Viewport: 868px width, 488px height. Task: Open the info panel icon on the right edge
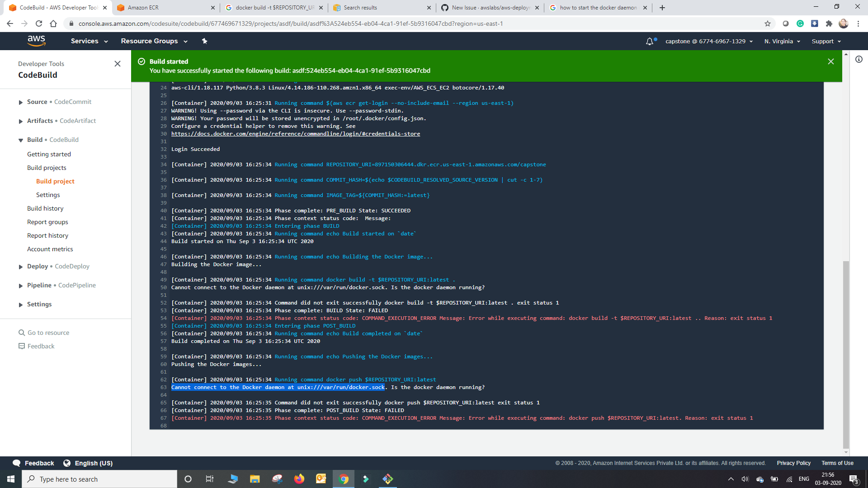pos(859,59)
